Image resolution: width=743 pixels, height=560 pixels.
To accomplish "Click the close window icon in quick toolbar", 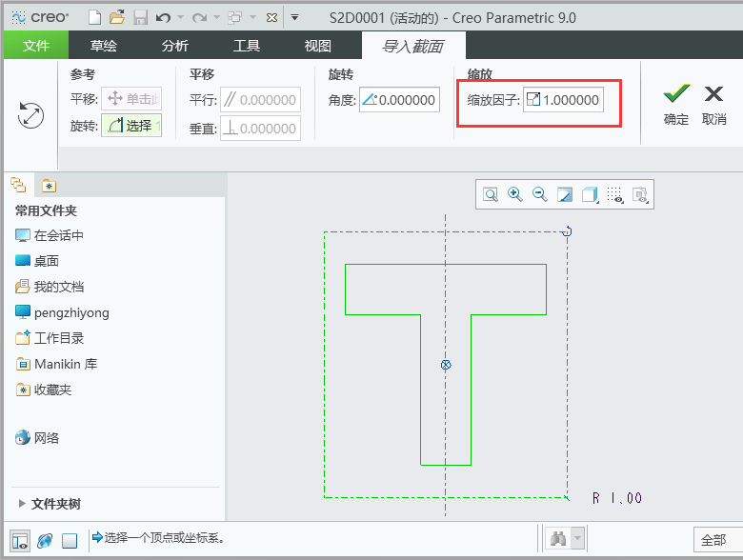I will 272,18.
